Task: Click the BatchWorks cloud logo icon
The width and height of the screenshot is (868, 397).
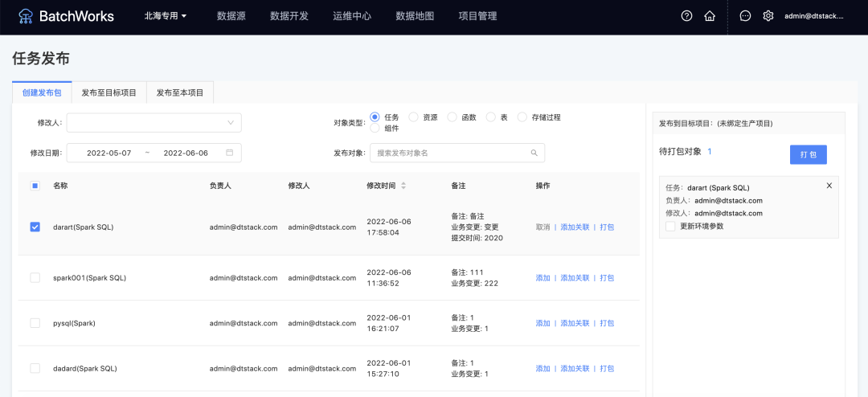Action: coord(26,16)
